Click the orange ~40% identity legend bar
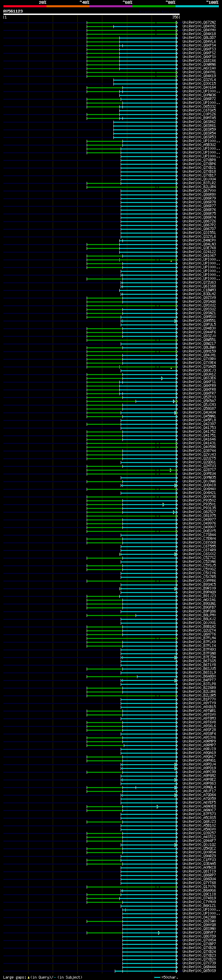The width and height of the screenshot is (222, 980). [68, 6]
